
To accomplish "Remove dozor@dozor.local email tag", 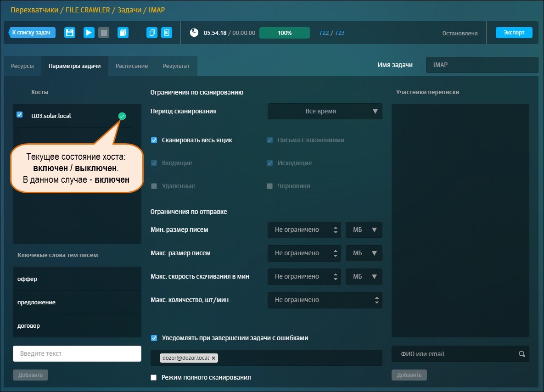I will [x=213, y=358].
